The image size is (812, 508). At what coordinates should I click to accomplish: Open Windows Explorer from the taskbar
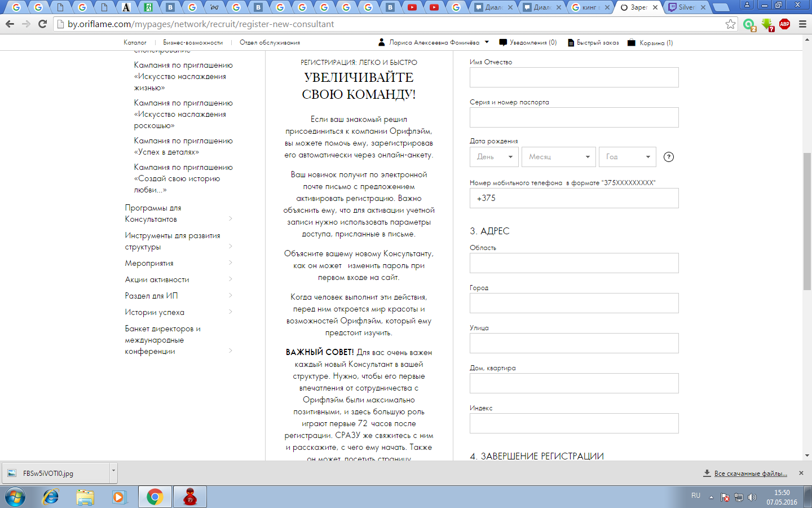point(85,497)
